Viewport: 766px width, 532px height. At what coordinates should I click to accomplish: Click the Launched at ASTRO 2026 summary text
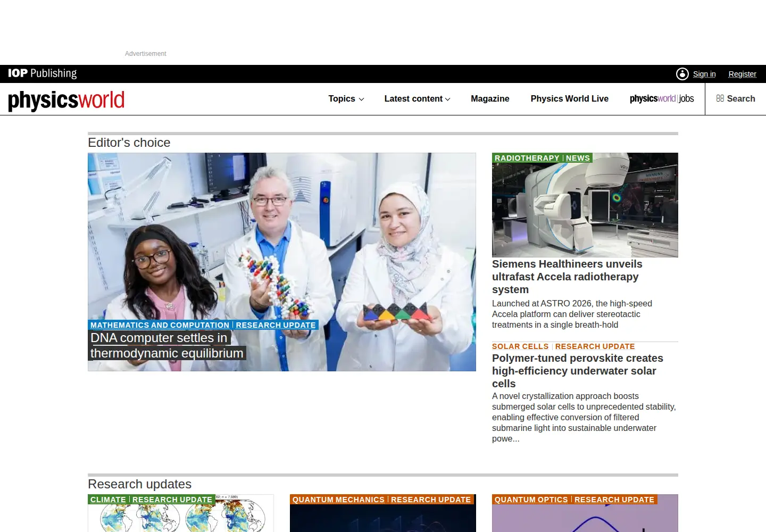point(572,314)
